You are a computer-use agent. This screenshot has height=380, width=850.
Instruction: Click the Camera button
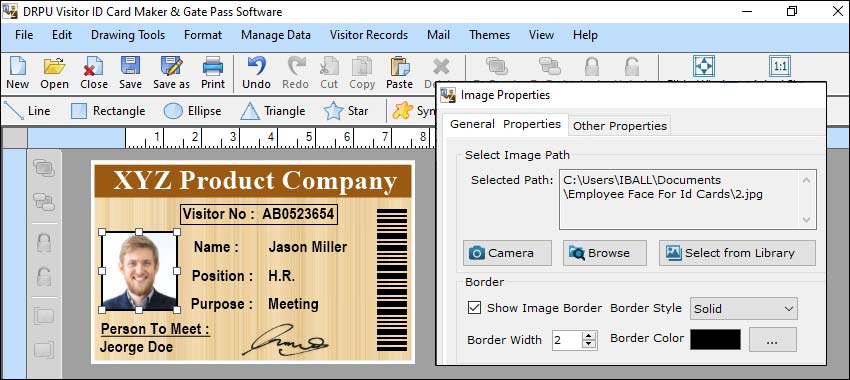point(507,253)
